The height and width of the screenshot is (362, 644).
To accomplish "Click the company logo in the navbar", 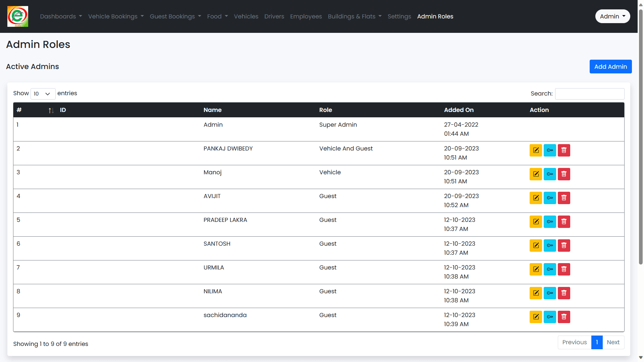I will [17, 16].
